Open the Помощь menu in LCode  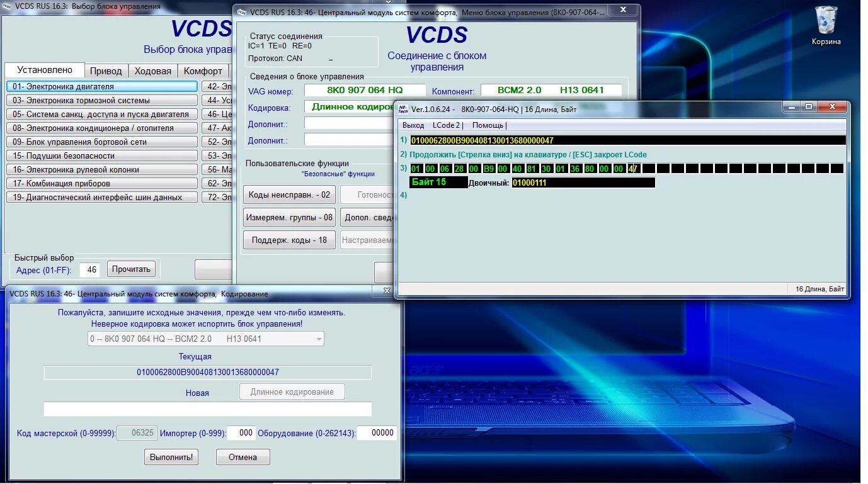coord(489,125)
